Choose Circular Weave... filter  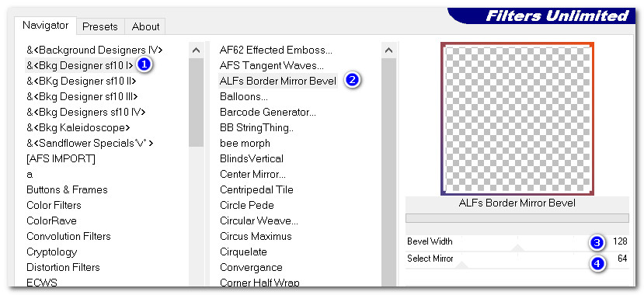(x=259, y=221)
